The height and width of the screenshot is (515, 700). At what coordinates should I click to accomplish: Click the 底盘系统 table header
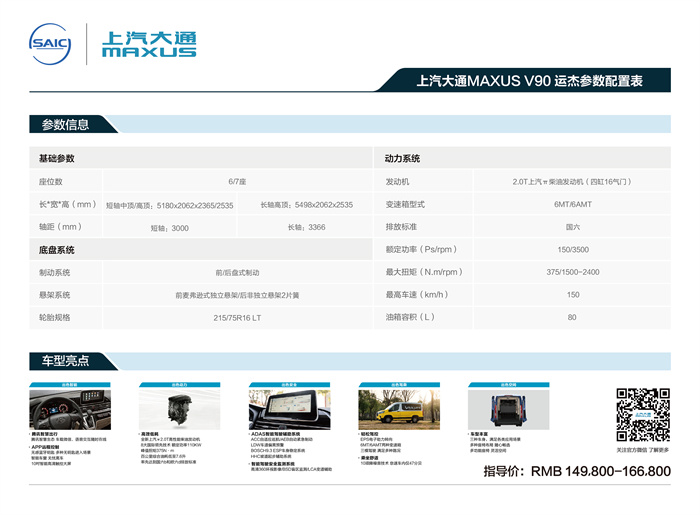pos(57,249)
